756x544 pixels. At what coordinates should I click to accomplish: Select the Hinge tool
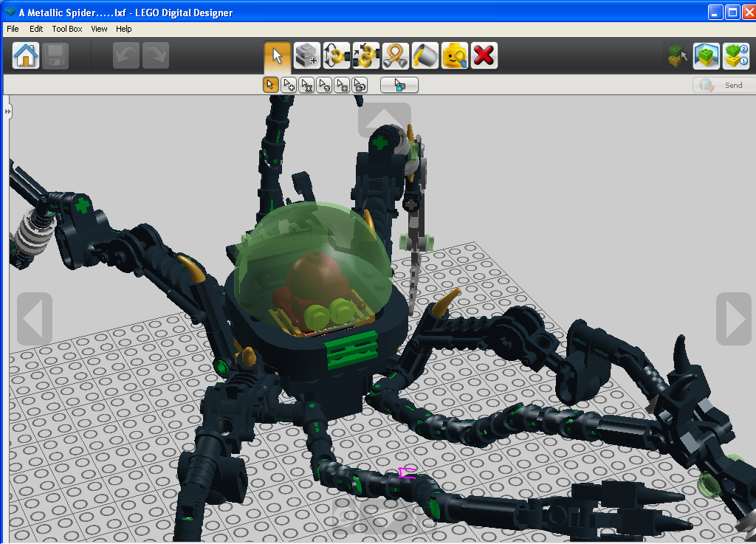click(336, 55)
